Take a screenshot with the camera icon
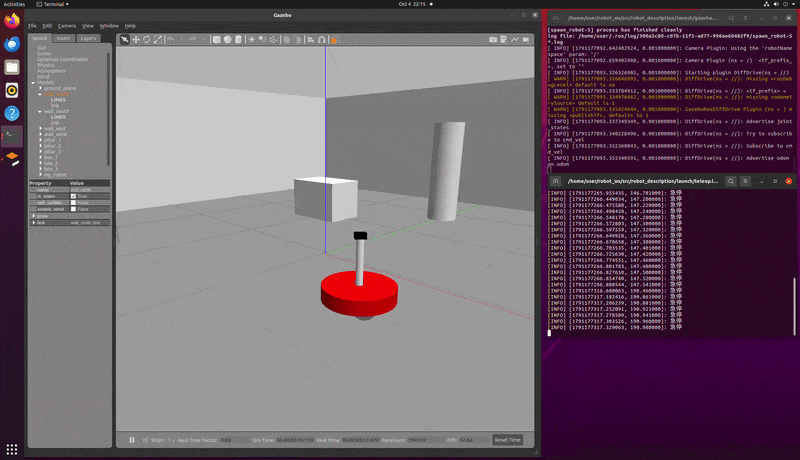Screen dimensions: 800x460 tap(493, 39)
